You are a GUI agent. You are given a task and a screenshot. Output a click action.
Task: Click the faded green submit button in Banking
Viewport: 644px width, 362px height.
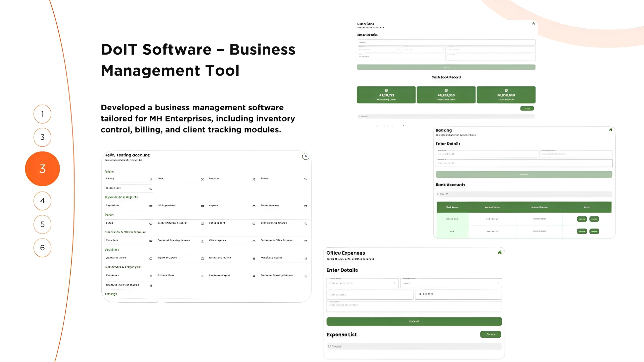(x=524, y=174)
